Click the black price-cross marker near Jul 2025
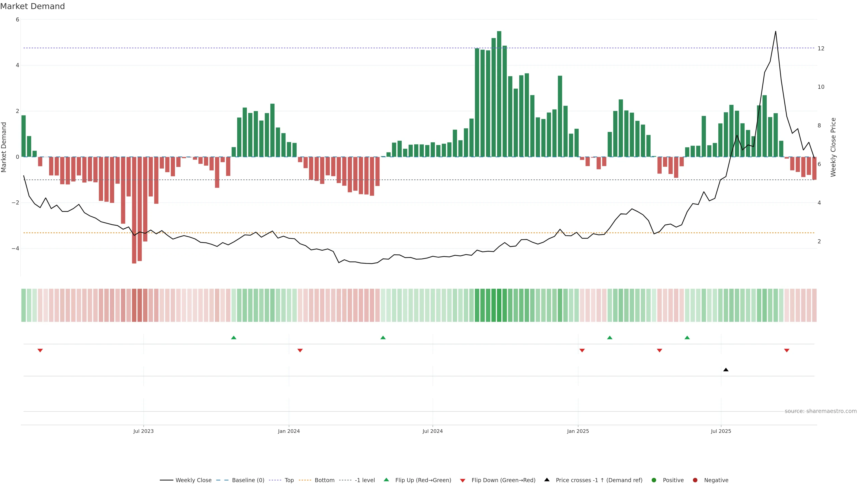This screenshot has width=868, height=488. click(726, 370)
